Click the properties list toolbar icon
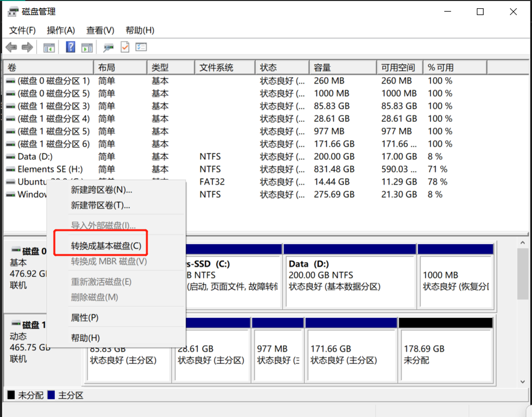 141,47
